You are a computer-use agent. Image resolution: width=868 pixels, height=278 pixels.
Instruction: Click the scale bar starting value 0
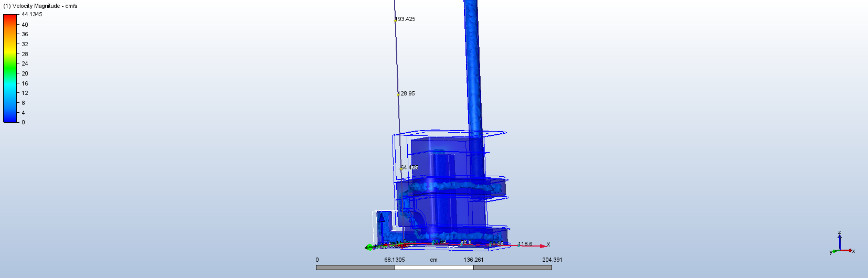pos(317,260)
